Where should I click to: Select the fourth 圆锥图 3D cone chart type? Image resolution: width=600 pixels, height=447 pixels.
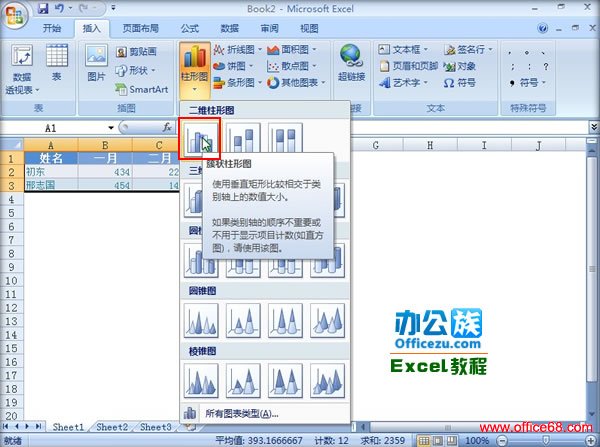tap(327, 321)
